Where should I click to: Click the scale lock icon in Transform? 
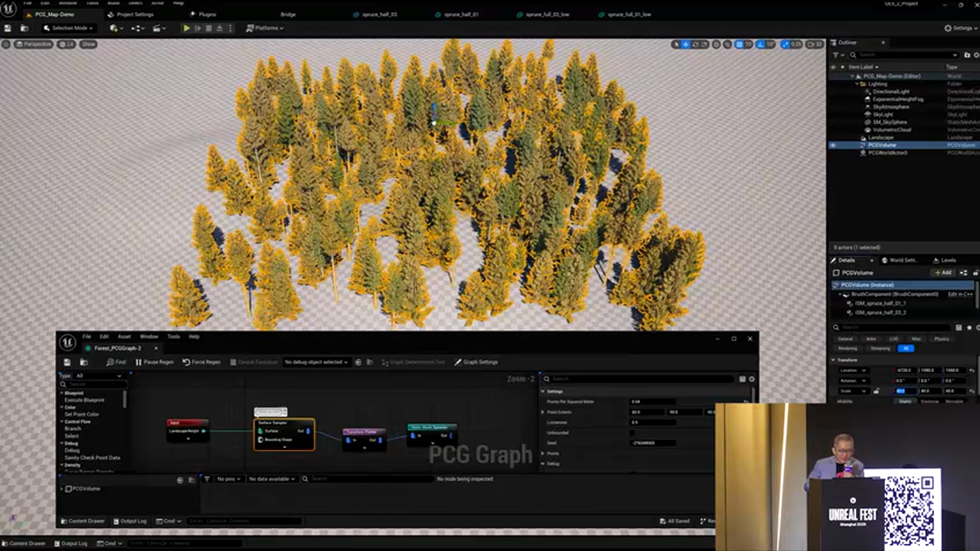coord(877,391)
